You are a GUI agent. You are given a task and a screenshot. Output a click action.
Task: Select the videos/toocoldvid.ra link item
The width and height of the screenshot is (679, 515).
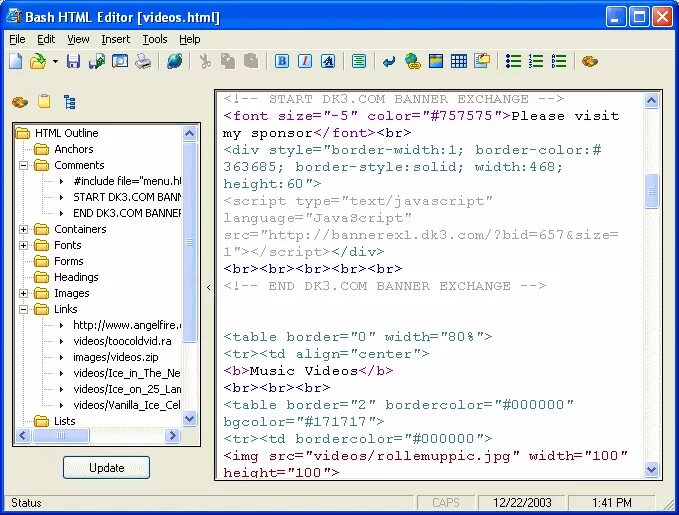pos(122,341)
